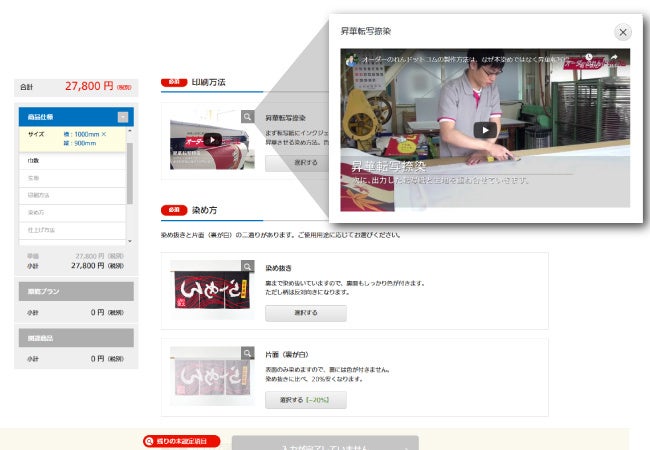650x450 pixels.
Task: Click the magnifier icon on the 染め抜き image
Action: click(x=247, y=266)
